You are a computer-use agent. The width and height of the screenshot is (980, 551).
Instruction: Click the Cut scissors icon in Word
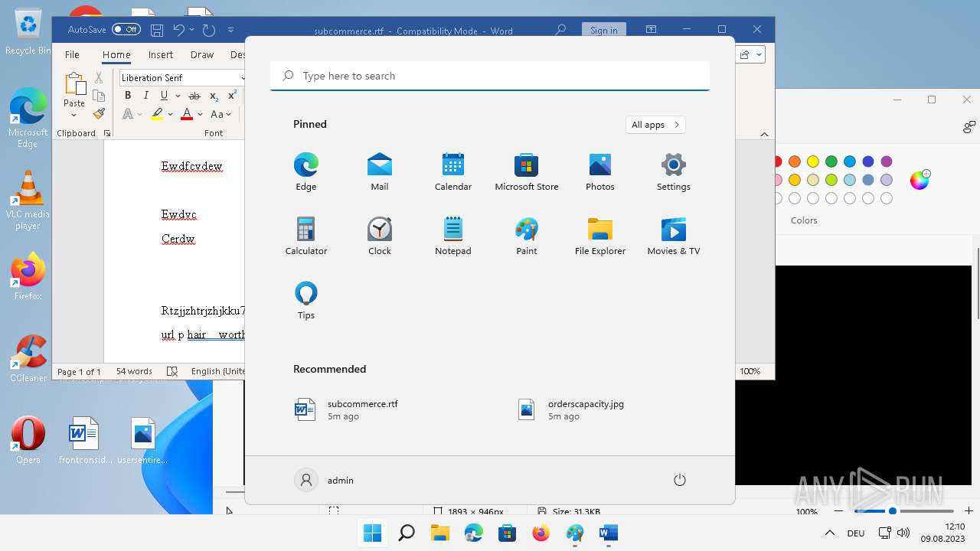tap(99, 78)
